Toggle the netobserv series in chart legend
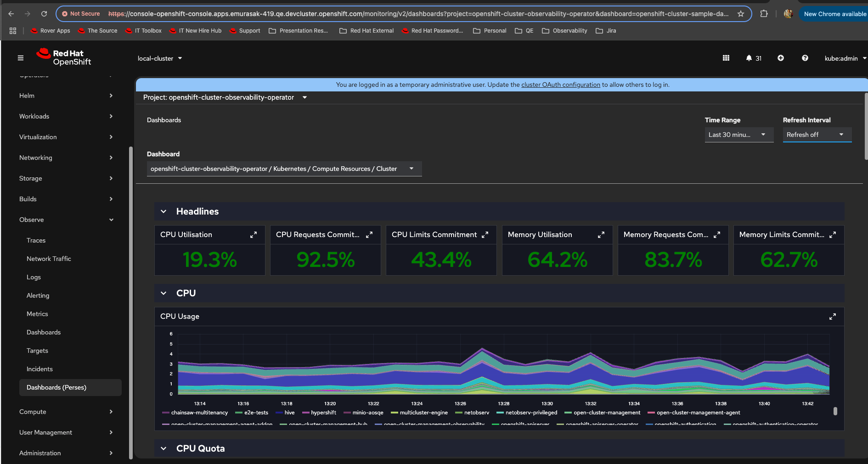Viewport: 868px width, 464px height. [477, 413]
